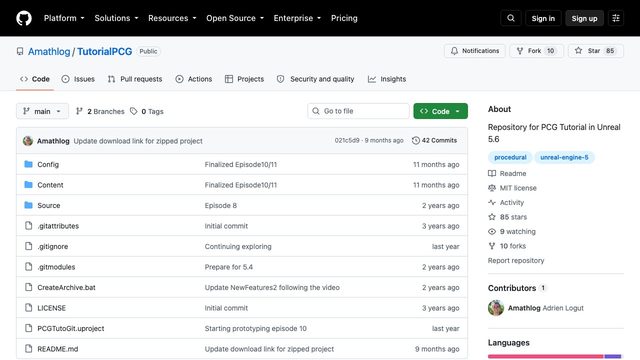Click the .gitattributes file icon

(x=28, y=225)
